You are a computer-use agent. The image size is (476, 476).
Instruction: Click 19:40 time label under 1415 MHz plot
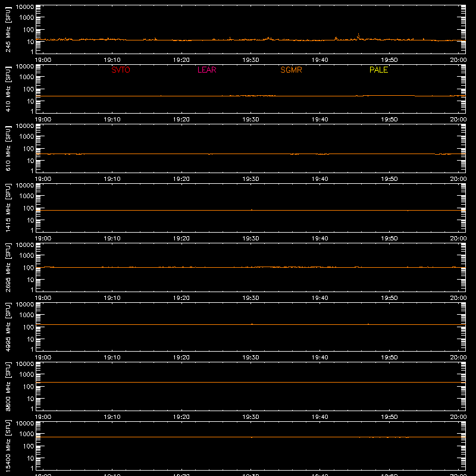tap(320, 239)
